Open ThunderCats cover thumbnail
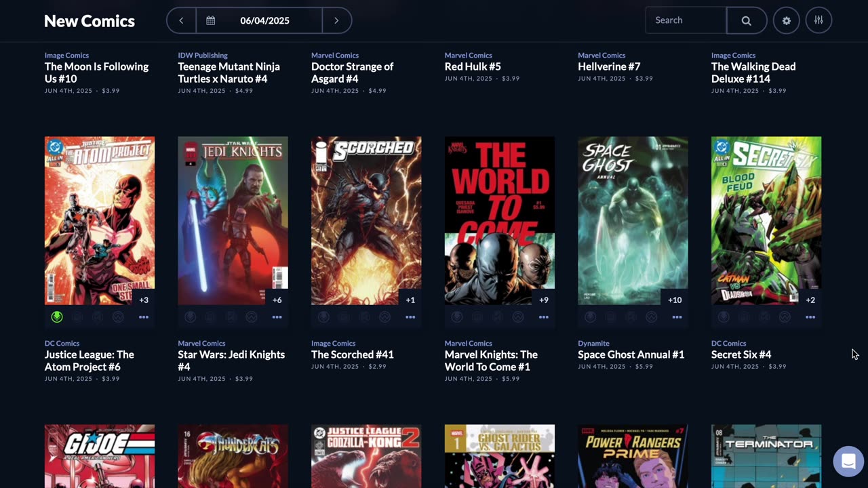 pos(233,456)
